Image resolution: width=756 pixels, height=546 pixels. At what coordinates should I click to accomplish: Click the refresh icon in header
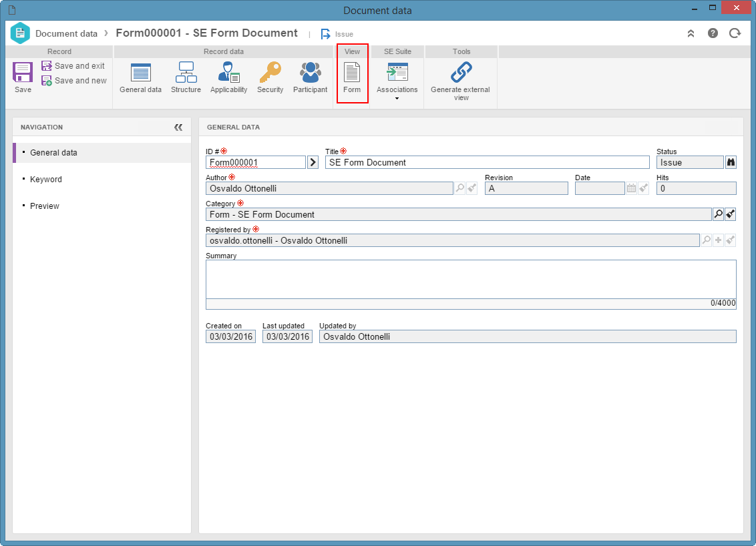[735, 33]
